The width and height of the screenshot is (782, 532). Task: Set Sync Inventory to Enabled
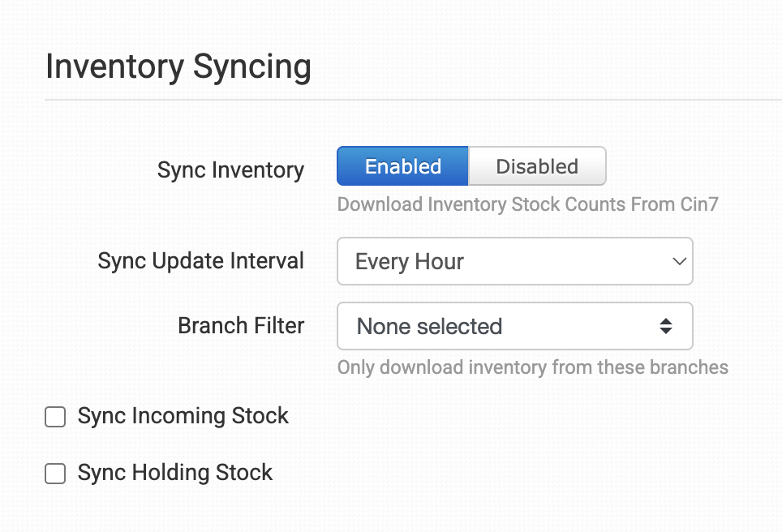(x=402, y=166)
